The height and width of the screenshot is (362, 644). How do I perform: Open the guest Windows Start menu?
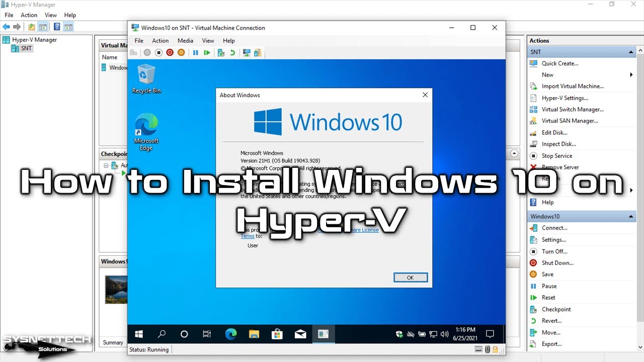tap(139, 334)
